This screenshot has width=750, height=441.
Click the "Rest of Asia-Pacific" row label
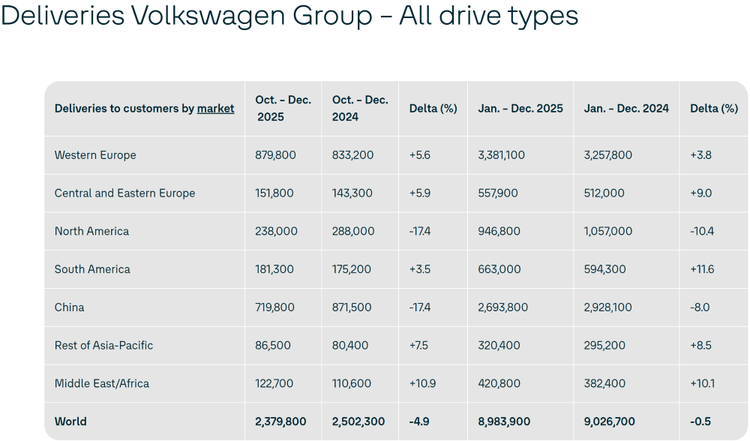[x=103, y=345]
